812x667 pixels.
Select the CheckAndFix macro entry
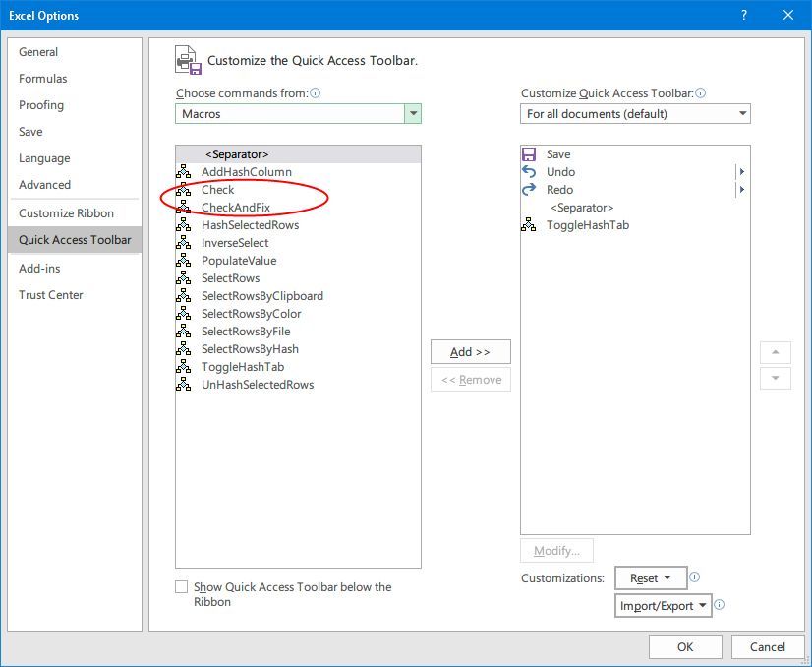click(x=298, y=208)
